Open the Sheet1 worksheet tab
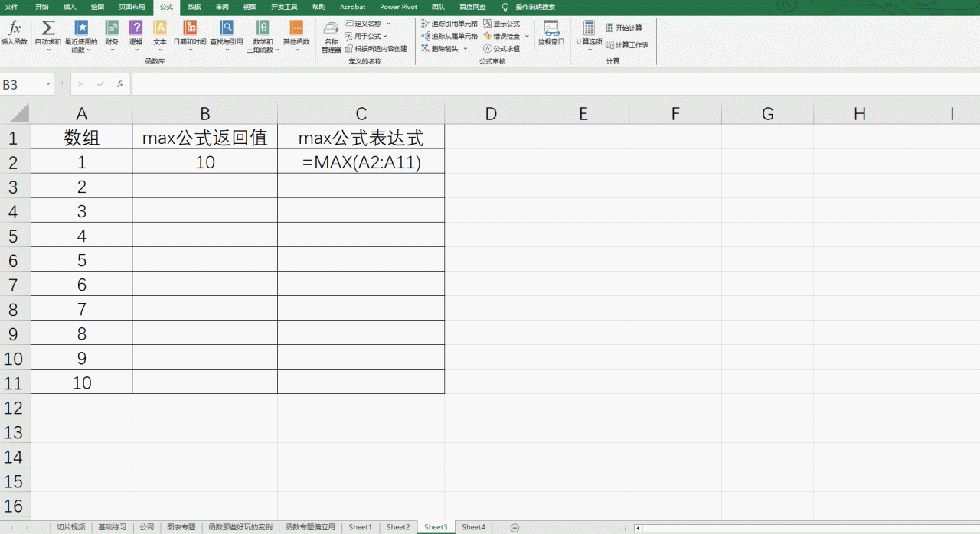980x534 pixels. pos(360,527)
